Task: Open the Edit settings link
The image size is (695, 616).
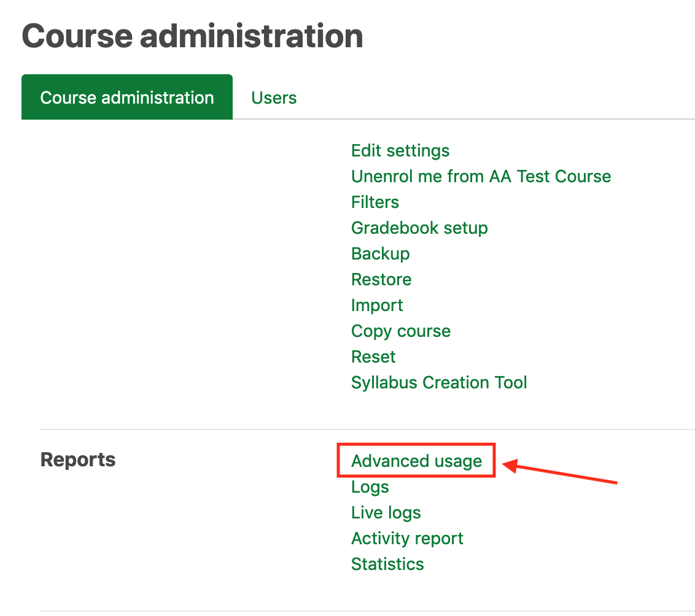Action: 400,151
